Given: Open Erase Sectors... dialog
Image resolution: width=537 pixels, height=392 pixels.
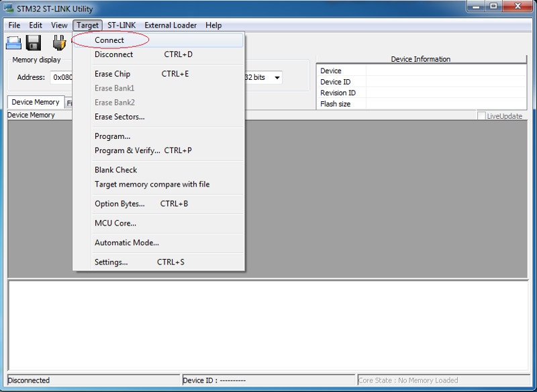Looking at the screenshot, I should 158,117.
